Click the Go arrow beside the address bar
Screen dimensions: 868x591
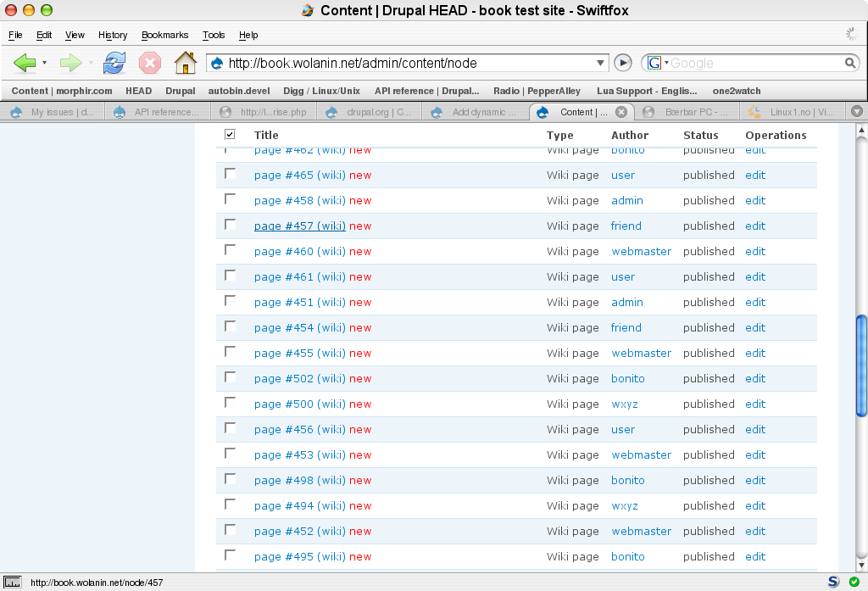[x=623, y=63]
